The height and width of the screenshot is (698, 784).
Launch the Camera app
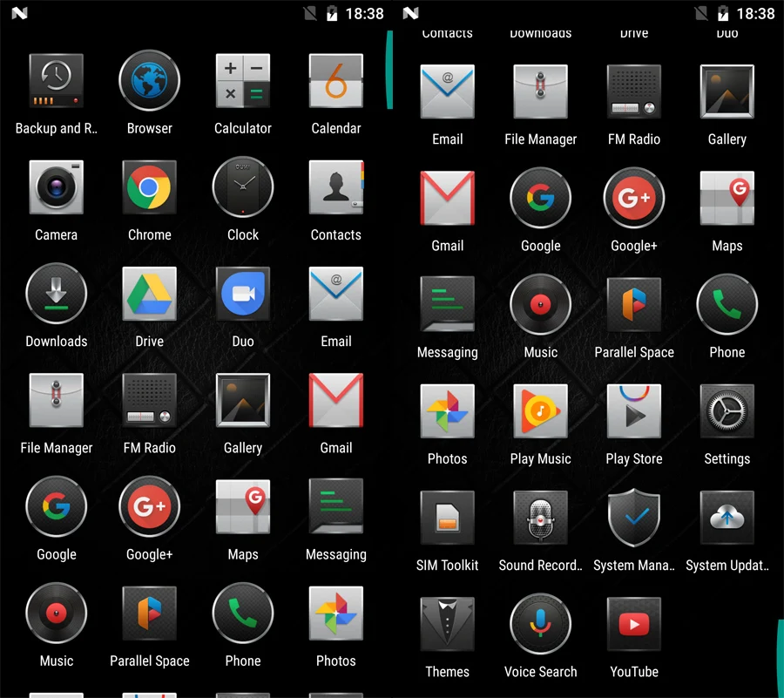(56, 187)
